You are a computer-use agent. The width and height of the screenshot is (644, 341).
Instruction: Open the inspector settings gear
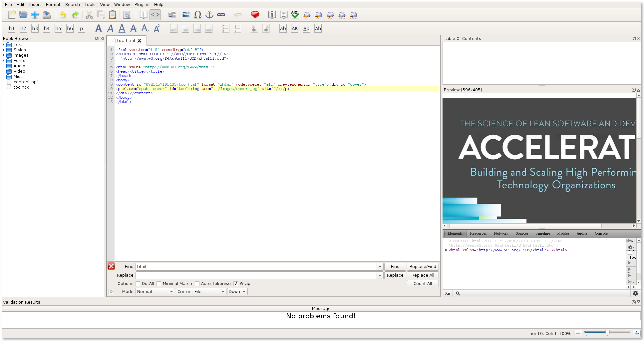click(635, 293)
